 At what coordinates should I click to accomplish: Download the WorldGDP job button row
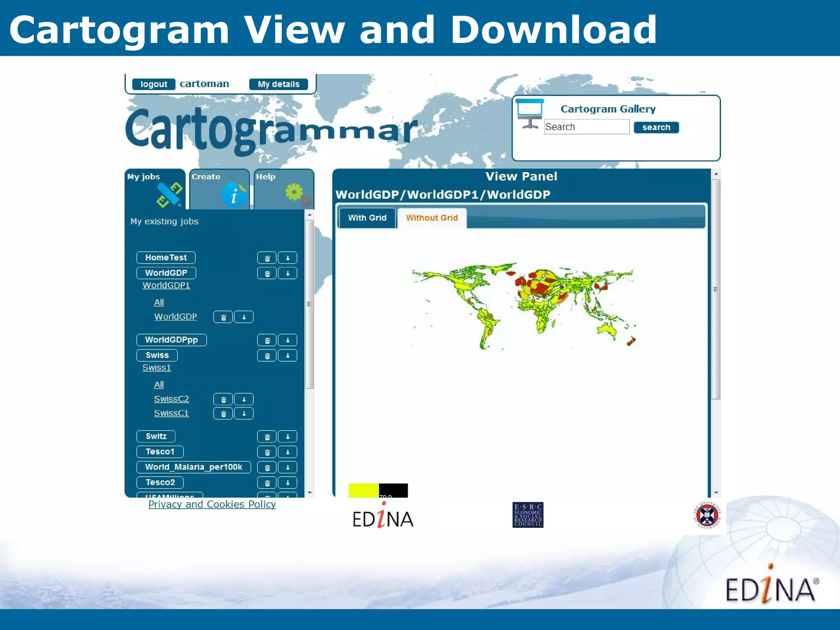coord(288,273)
